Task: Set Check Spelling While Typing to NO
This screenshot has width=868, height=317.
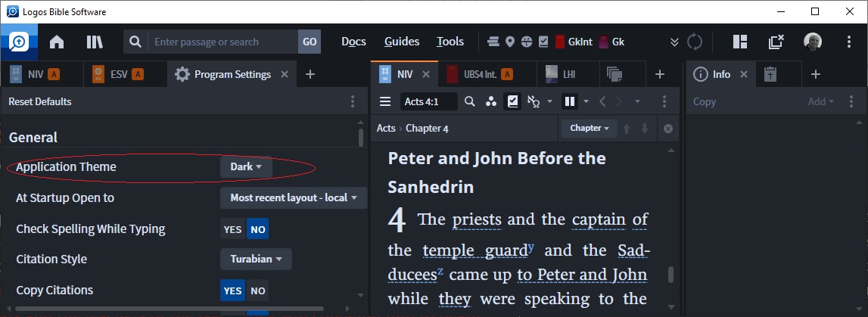Action: click(x=257, y=228)
